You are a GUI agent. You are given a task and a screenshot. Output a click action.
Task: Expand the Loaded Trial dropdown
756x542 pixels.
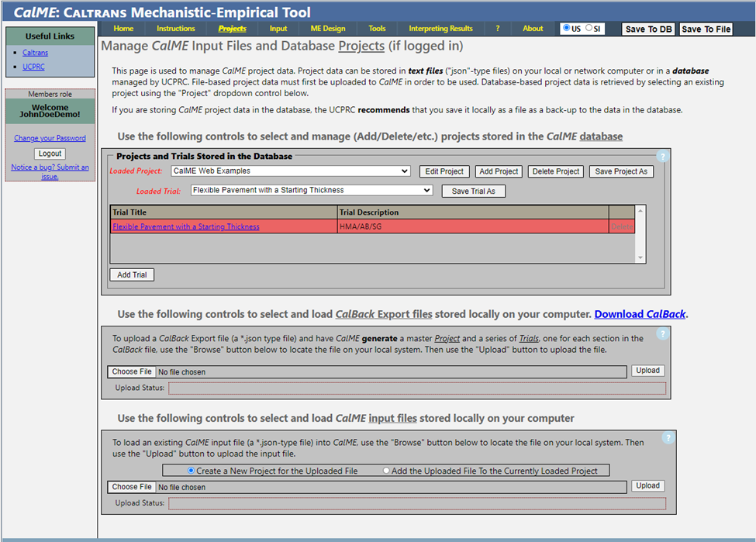coord(311,190)
